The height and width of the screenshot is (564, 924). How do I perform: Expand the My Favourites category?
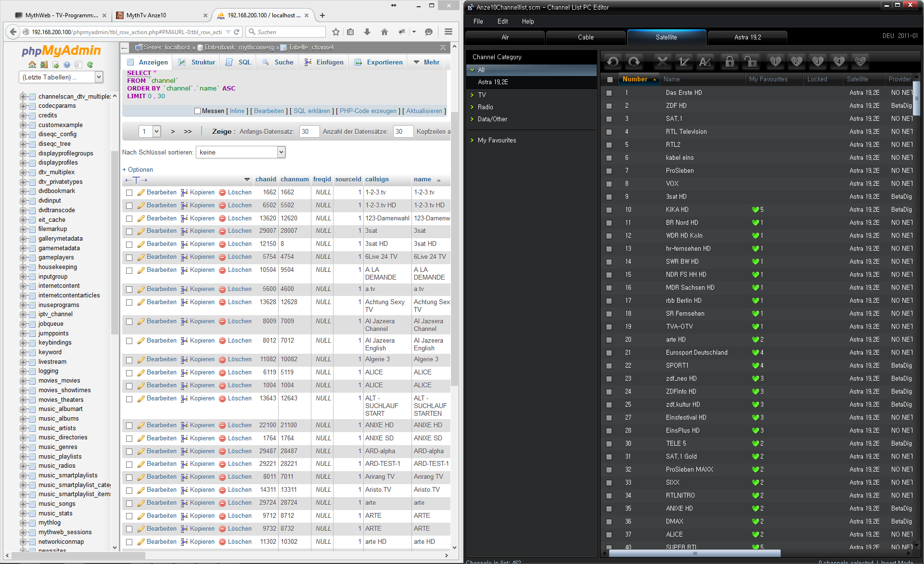pos(472,140)
